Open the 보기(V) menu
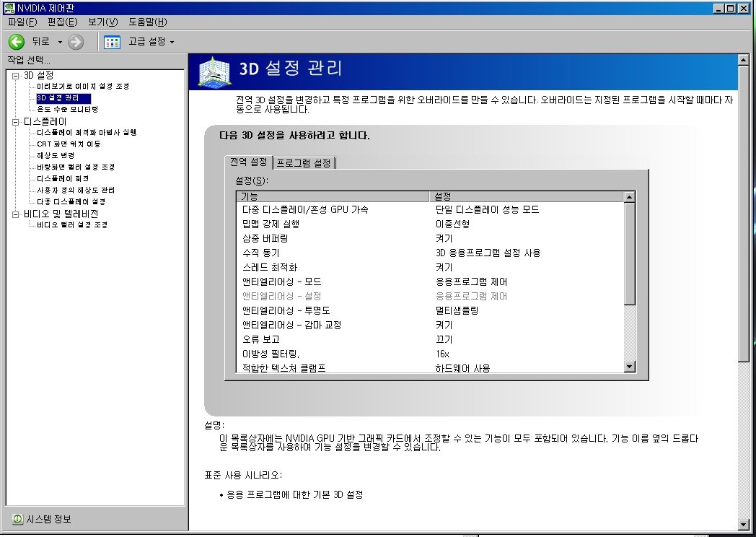This screenshot has width=756, height=537. pyautogui.click(x=102, y=22)
